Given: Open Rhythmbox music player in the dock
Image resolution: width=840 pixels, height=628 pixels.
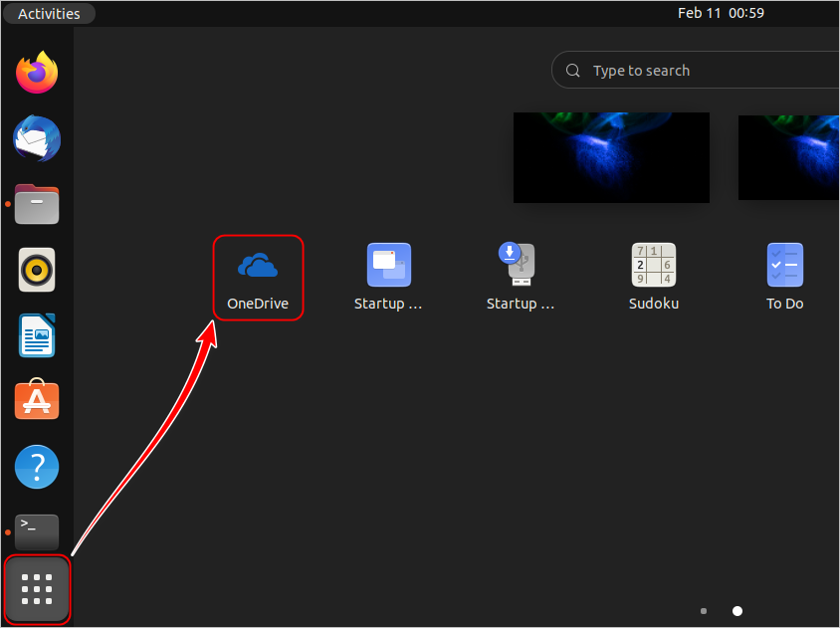Looking at the screenshot, I should pyautogui.click(x=37, y=270).
